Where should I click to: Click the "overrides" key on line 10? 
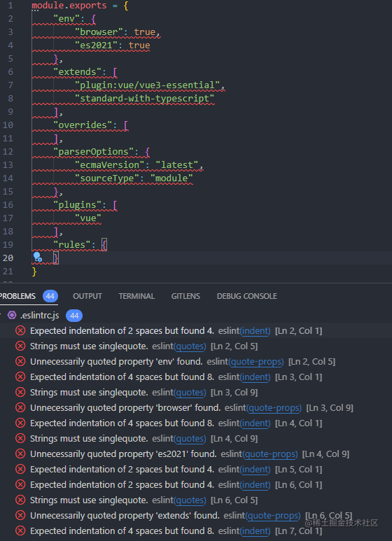pyautogui.click(x=83, y=125)
